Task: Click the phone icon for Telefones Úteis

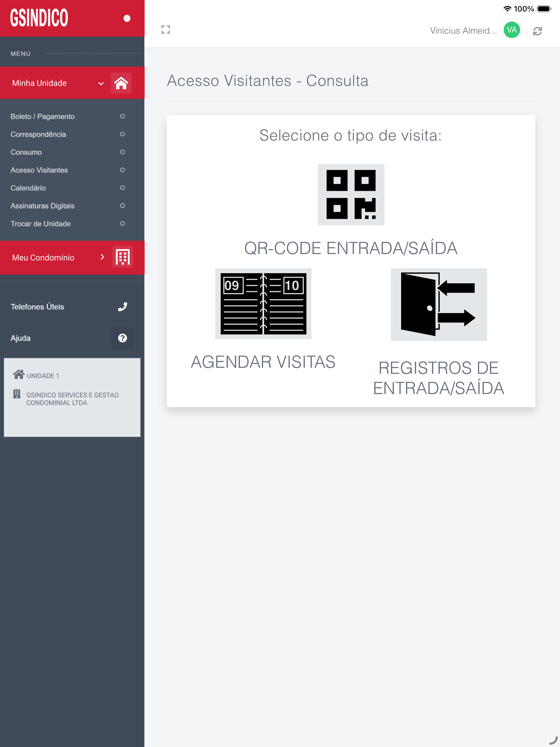Action: tap(122, 307)
